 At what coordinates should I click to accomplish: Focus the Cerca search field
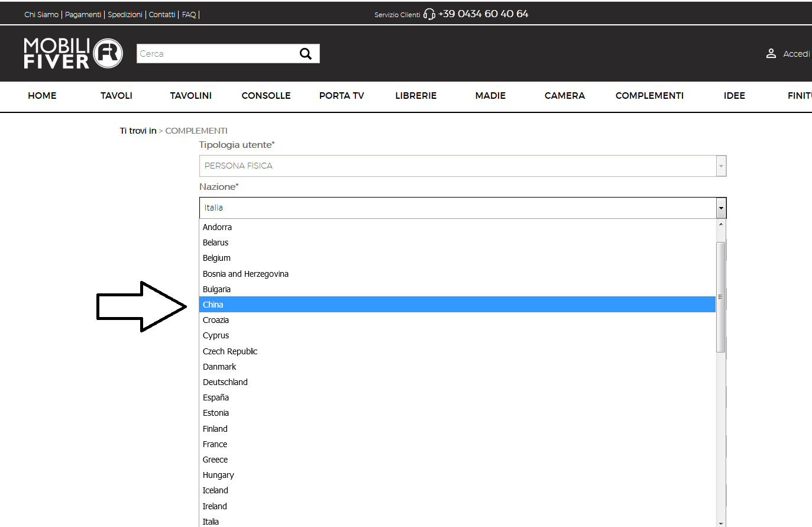[x=218, y=54]
